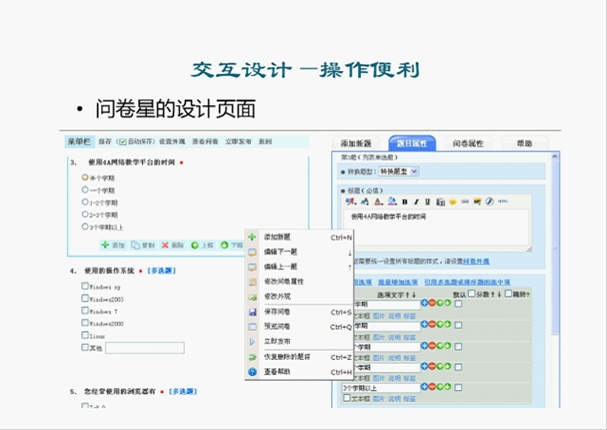Viewport: 607px width, 430px height.
Task: Click the 复制 copy icon under question 3
Action: [135, 245]
